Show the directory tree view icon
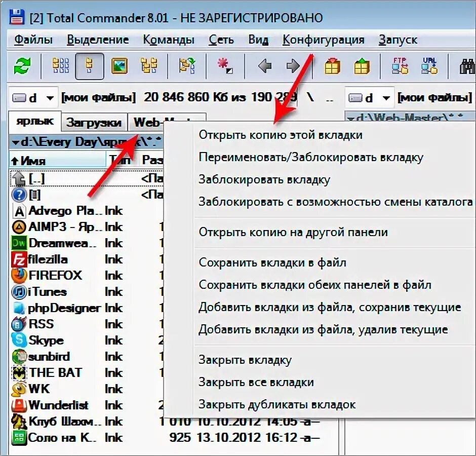The height and width of the screenshot is (456, 476). point(149,66)
